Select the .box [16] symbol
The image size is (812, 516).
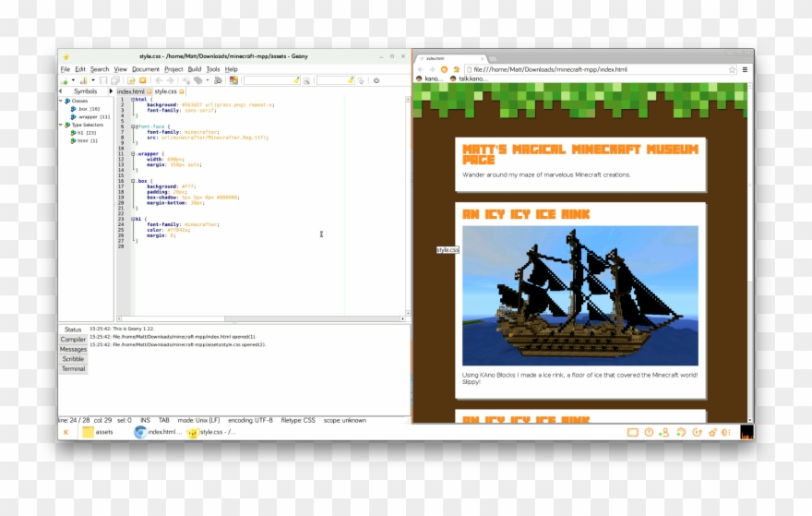pos(86,109)
